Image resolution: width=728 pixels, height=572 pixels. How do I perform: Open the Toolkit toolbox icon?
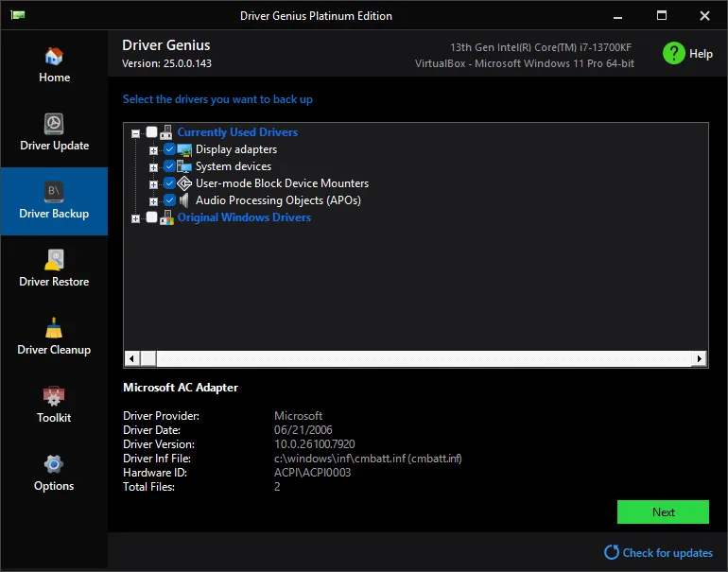coord(54,396)
